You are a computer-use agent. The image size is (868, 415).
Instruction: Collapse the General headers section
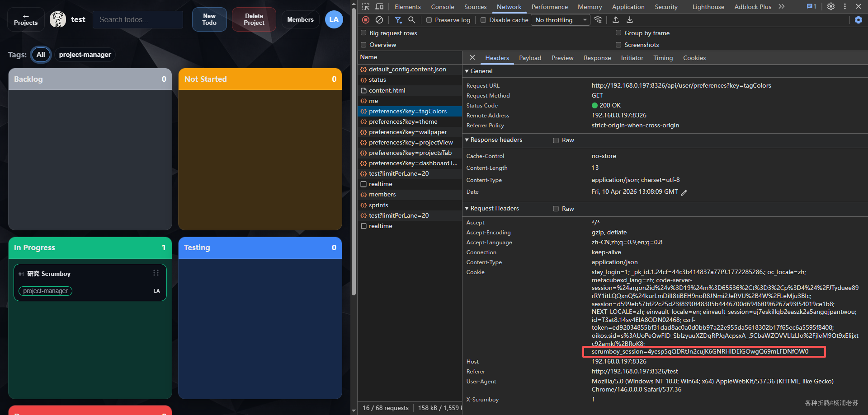pos(481,71)
